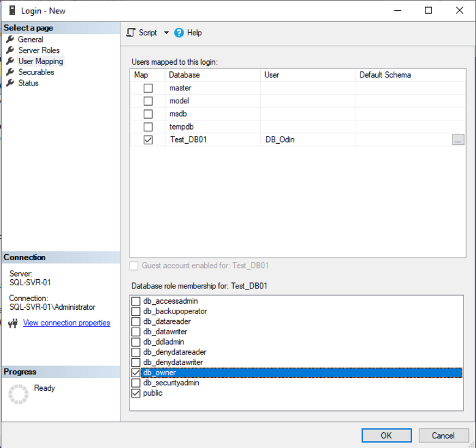Screen dimensions: 476x448
Task: Select the model database name cell
Action: [213, 101]
